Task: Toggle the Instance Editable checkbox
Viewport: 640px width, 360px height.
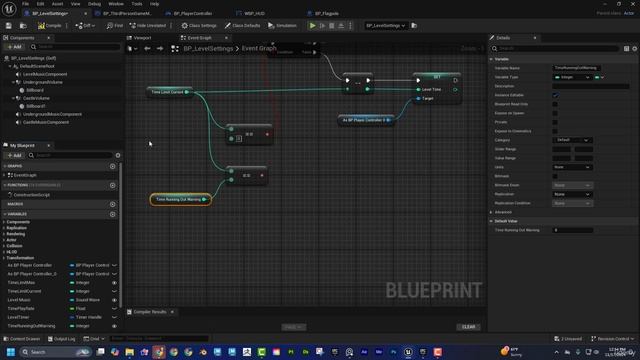Action: coord(555,95)
